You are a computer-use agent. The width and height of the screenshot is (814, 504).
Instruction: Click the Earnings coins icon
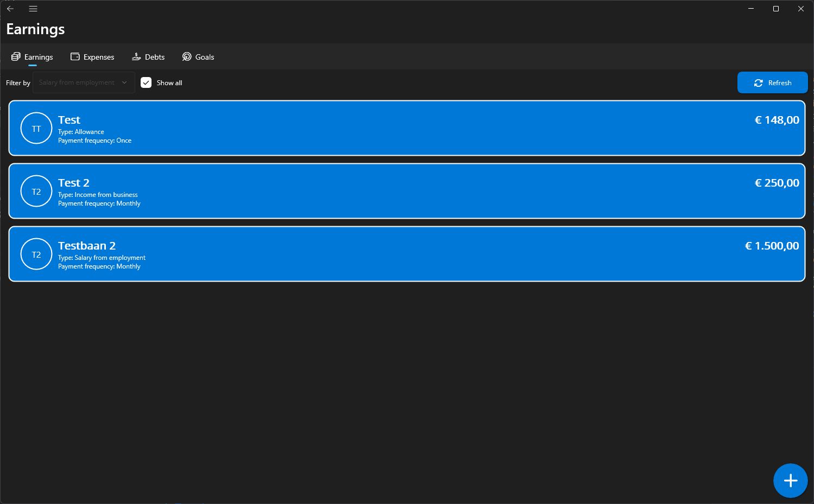pos(16,56)
